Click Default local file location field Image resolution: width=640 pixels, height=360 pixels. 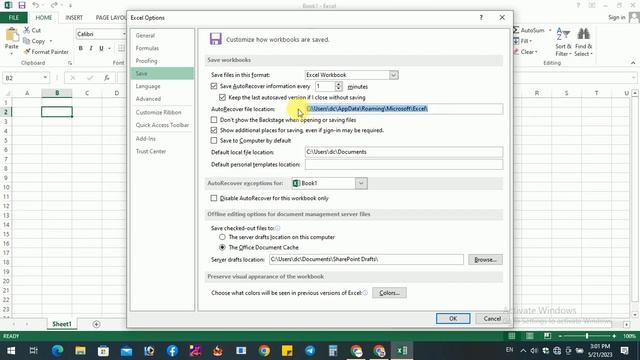[x=404, y=152]
